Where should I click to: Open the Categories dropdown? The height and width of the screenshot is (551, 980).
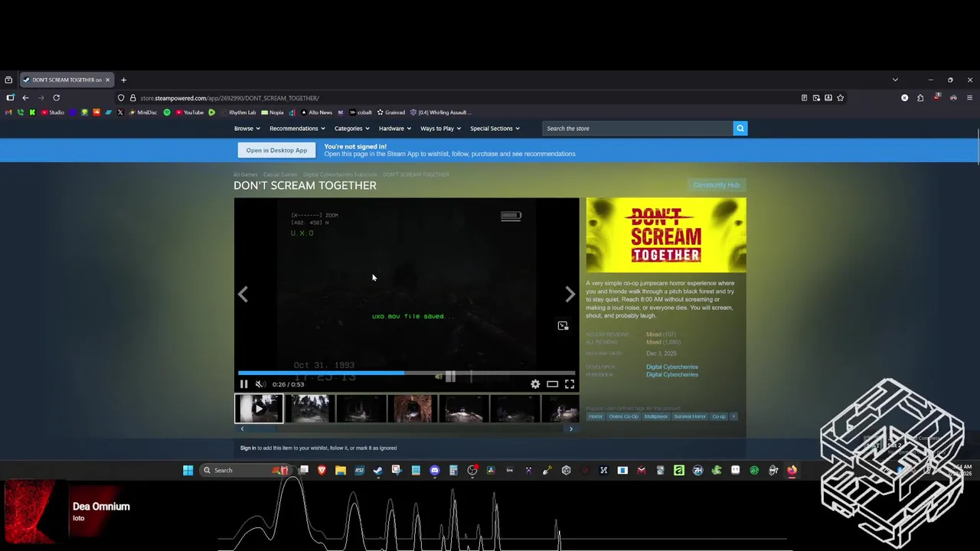tap(351, 129)
